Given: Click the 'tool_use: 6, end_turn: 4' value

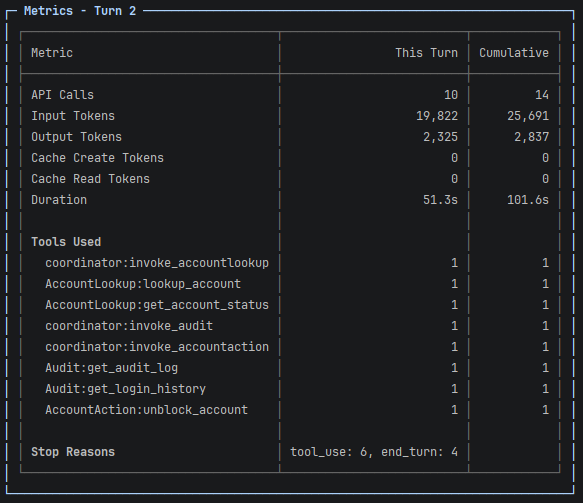Looking at the screenshot, I should pos(374,452).
